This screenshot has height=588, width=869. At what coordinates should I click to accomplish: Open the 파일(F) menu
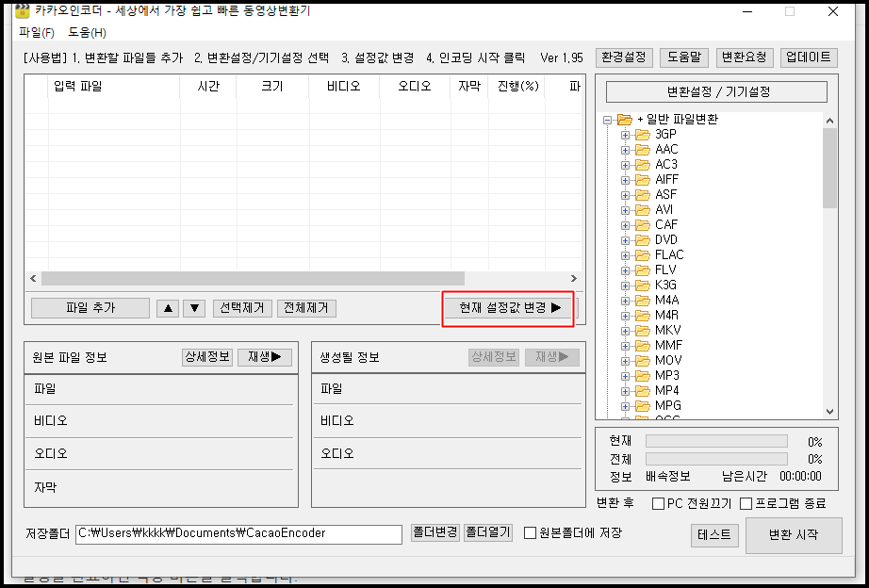point(37,32)
